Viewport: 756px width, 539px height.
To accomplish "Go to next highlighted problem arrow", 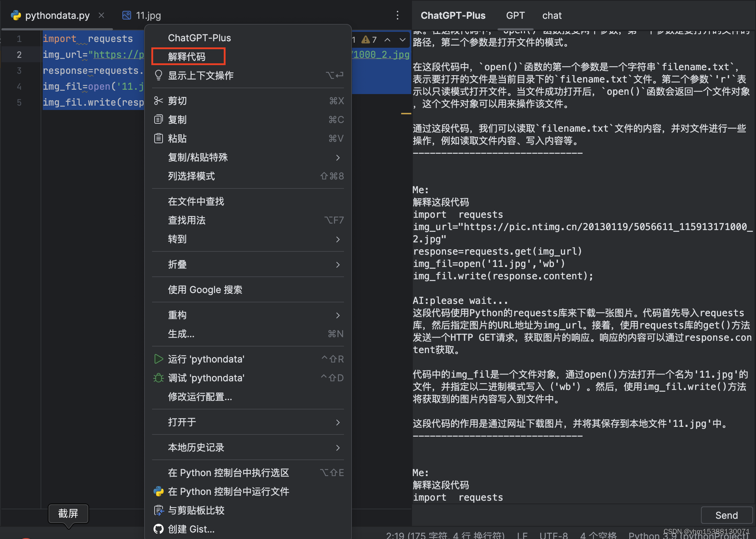I will tap(402, 39).
